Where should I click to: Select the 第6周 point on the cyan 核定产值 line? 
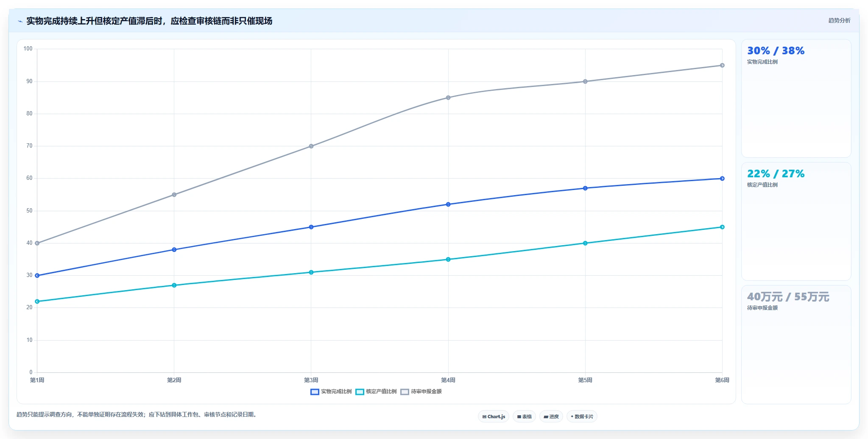coord(722,227)
